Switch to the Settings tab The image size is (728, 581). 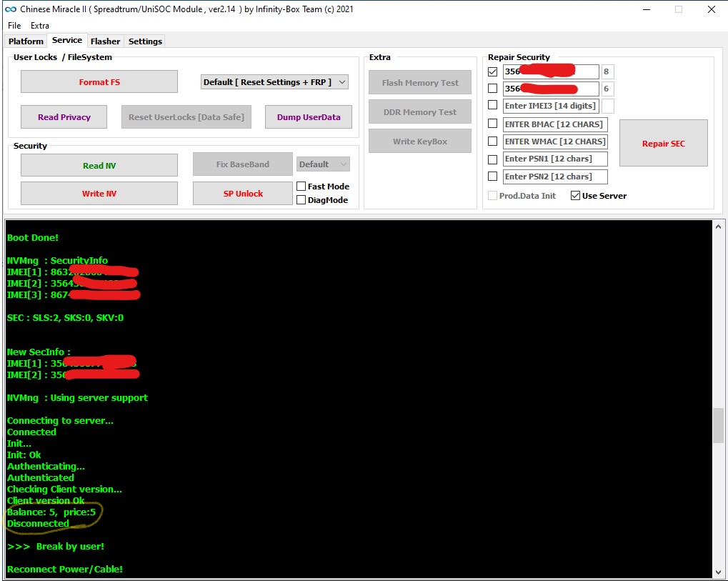145,41
